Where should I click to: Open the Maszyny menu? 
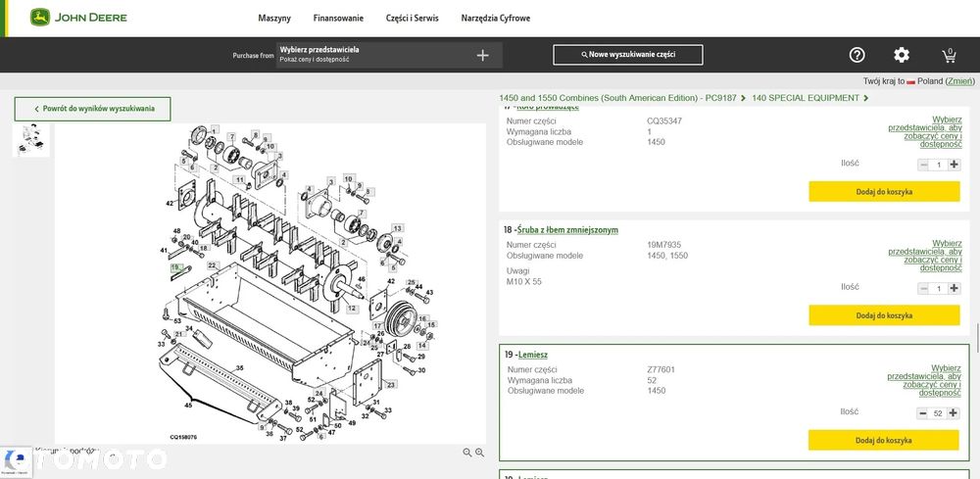click(x=274, y=18)
